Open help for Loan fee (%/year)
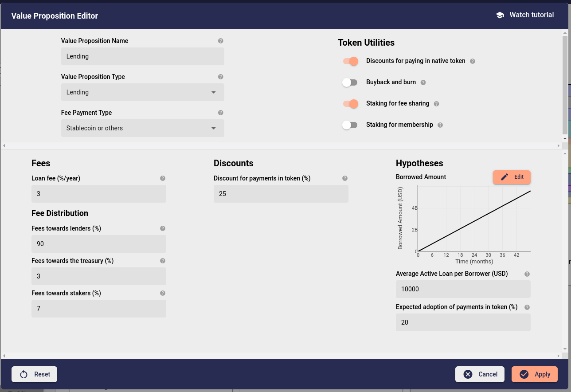Viewport: 571px width, 392px height. pos(162,178)
